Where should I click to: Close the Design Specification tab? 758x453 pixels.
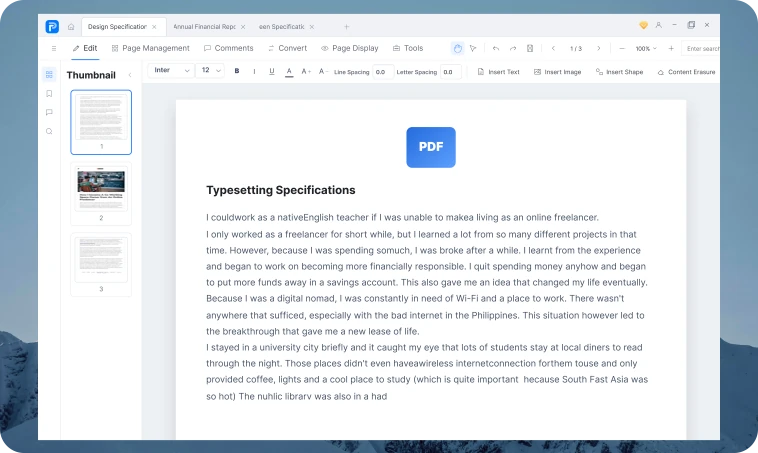pyautogui.click(x=154, y=27)
